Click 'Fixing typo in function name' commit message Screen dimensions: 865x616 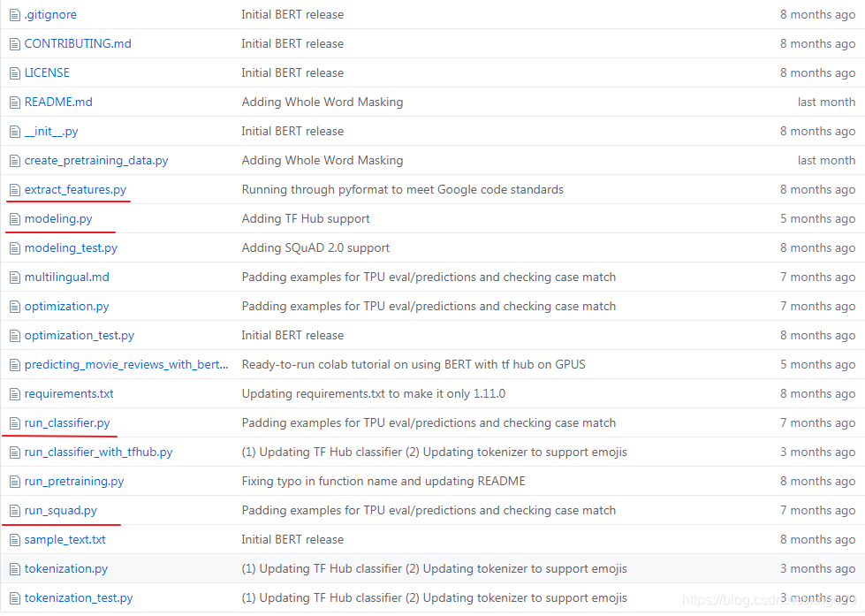(x=383, y=482)
